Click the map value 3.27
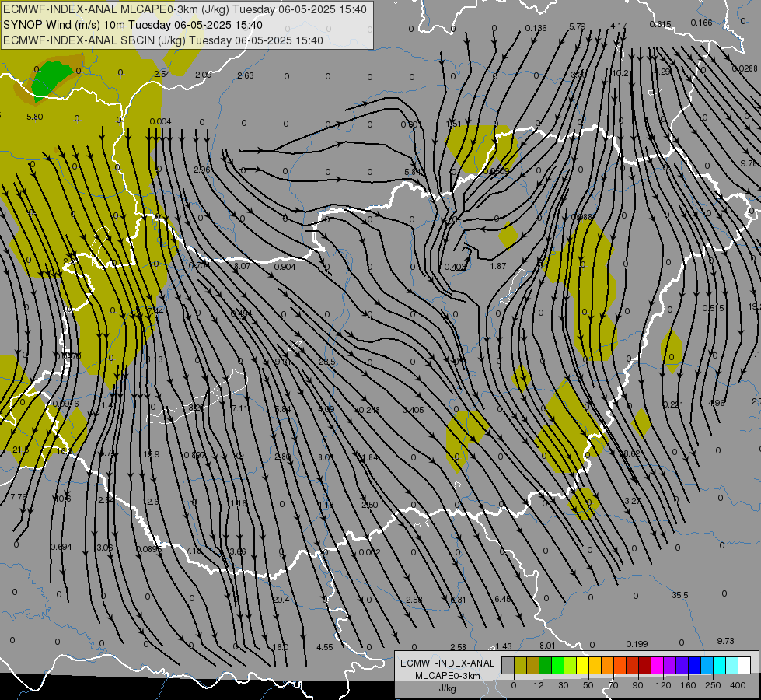 pos(633,501)
